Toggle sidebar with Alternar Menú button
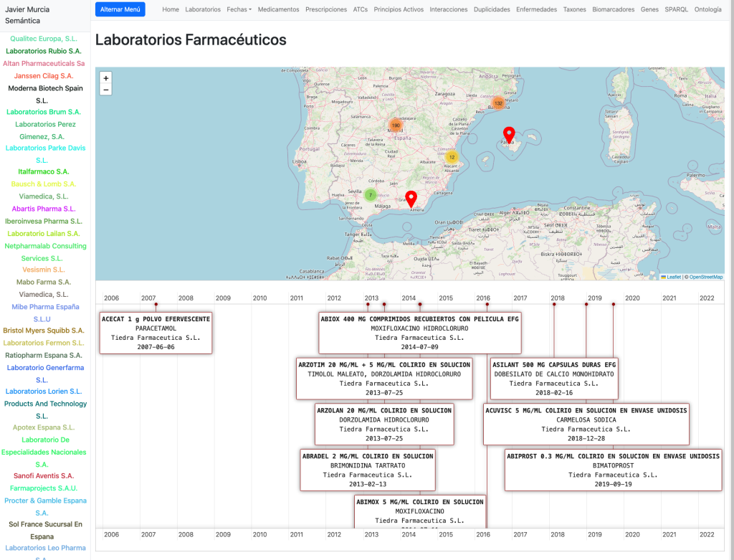734x560 pixels. coord(120,9)
